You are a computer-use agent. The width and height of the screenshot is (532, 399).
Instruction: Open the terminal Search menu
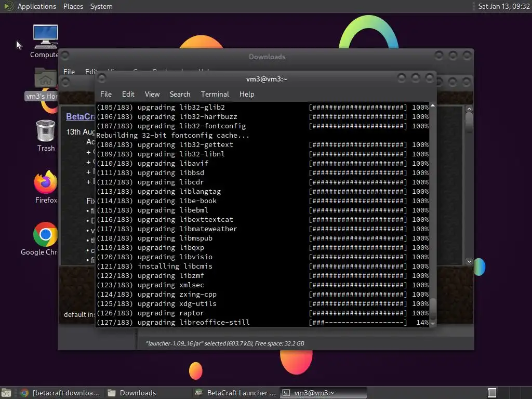(x=180, y=95)
